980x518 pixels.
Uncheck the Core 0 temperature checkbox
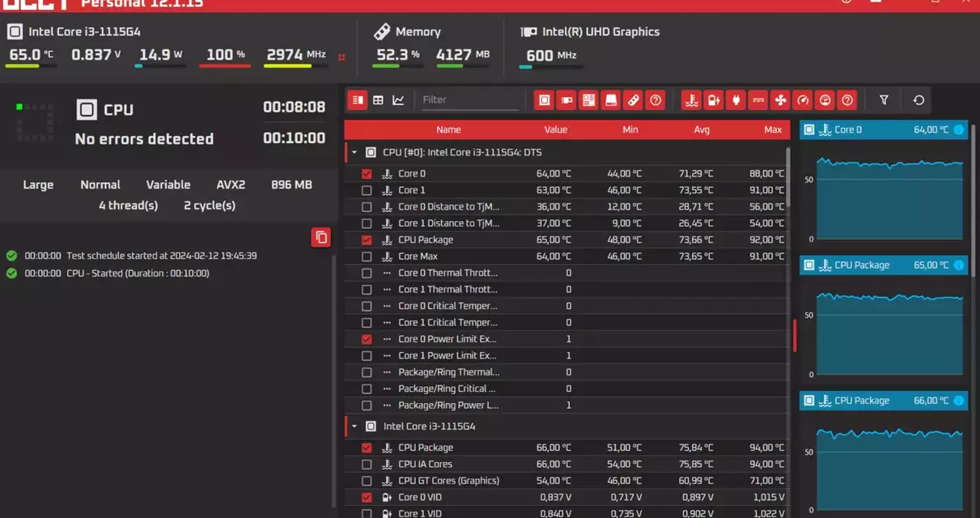point(367,173)
